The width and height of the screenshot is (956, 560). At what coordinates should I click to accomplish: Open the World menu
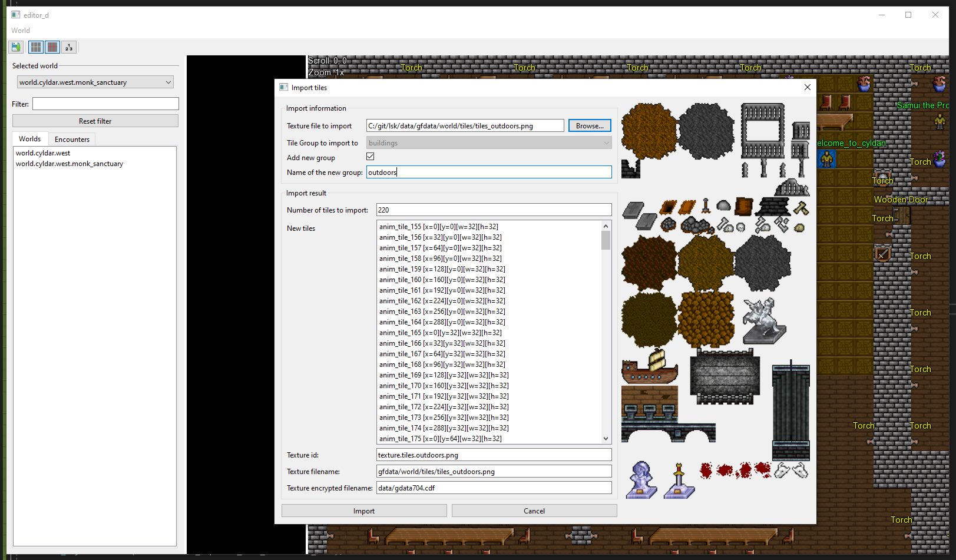(21, 31)
